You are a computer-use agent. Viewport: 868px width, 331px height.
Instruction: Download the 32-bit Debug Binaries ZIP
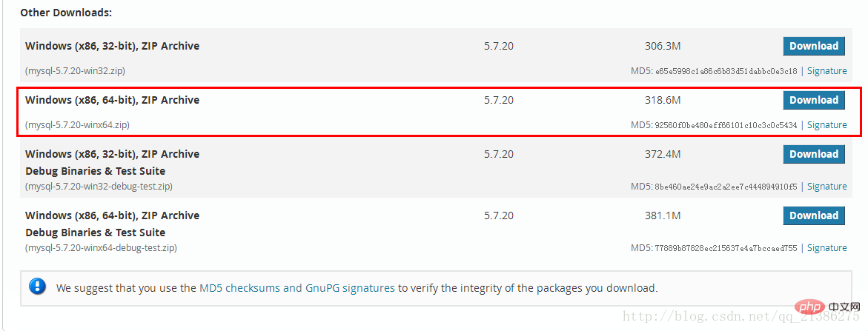[x=813, y=154]
